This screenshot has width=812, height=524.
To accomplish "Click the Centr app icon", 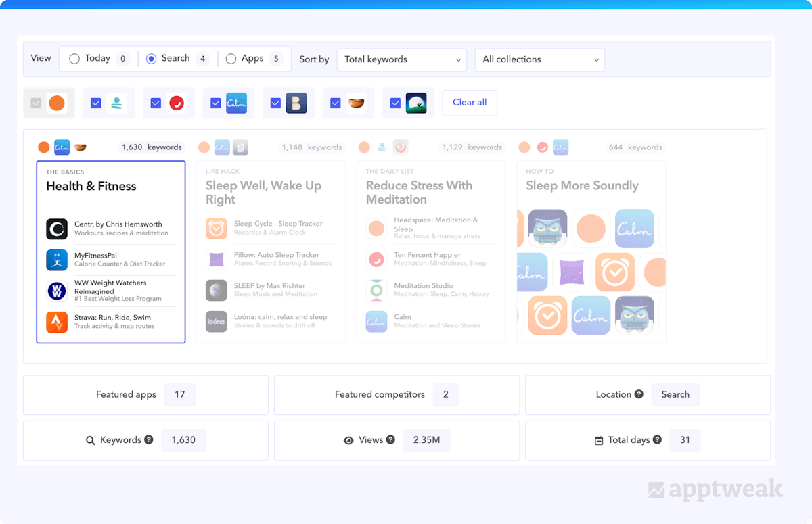I will [x=56, y=229].
